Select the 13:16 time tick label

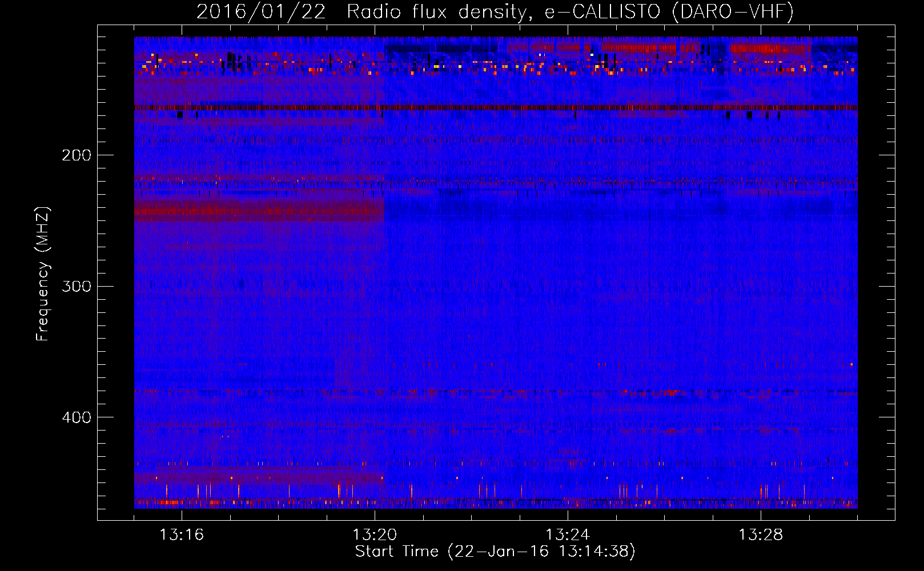pyautogui.click(x=181, y=535)
